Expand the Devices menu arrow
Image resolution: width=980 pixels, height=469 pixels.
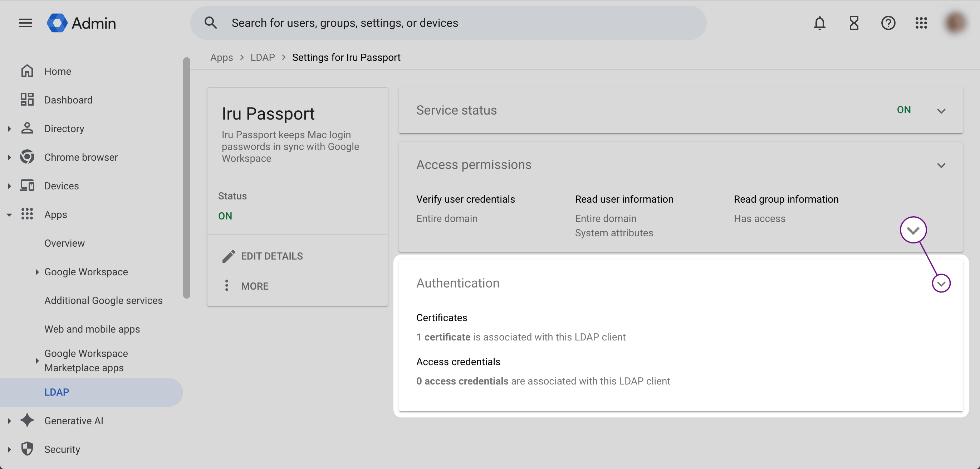click(x=9, y=186)
